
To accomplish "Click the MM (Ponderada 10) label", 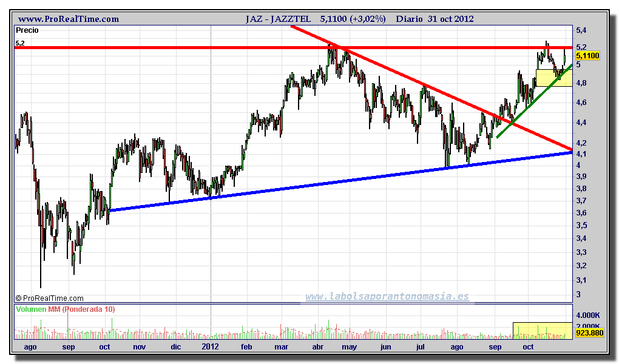I will click(81, 309).
